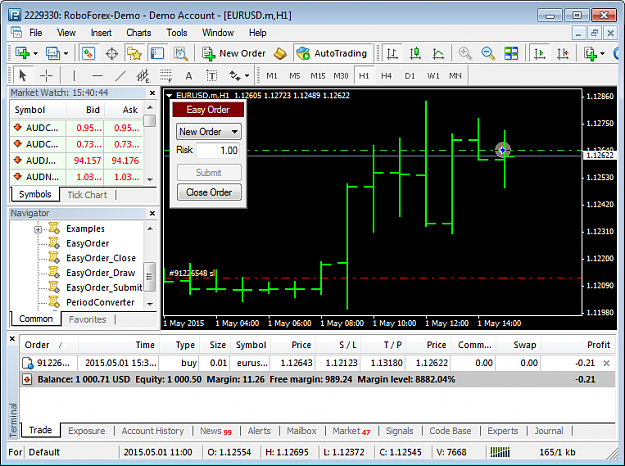Viewport: 625px width, 466px height.
Task: Close the Market Watch panel
Action: point(152,93)
